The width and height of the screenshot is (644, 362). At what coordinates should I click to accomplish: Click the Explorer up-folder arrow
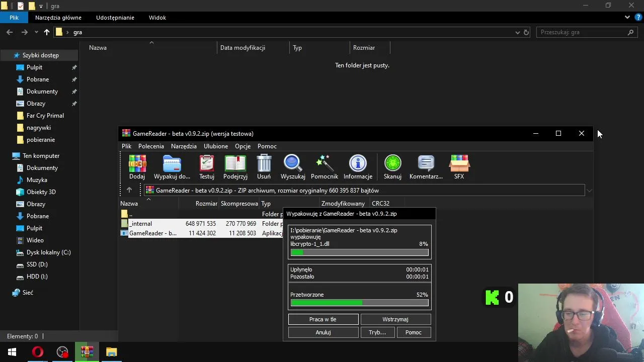point(46,32)
